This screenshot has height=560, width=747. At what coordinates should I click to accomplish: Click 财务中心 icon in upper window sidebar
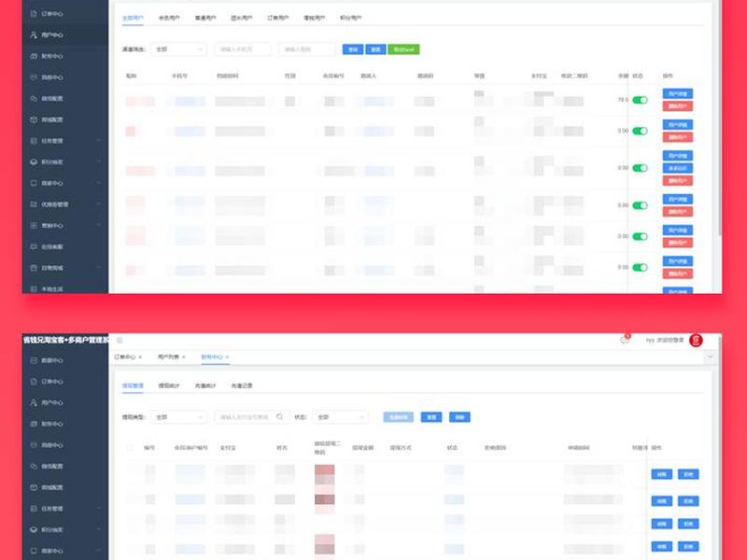click(x=34, y=56)
